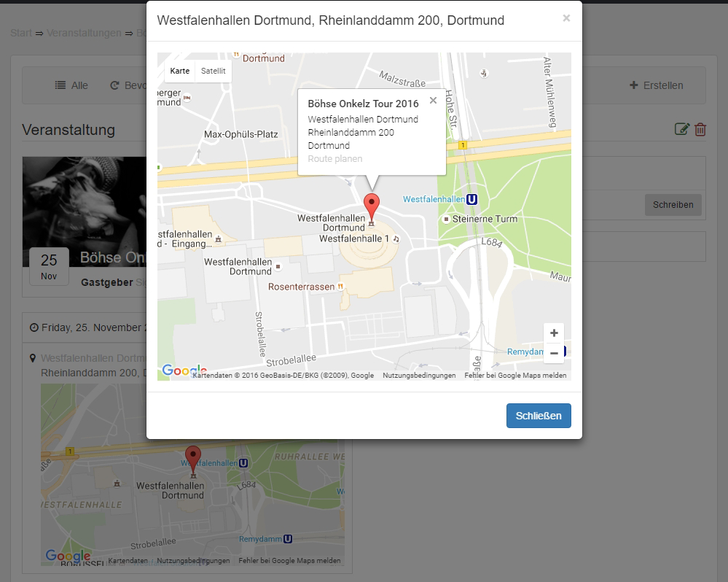Click the Erstellen create button

(x=657, y=85)
